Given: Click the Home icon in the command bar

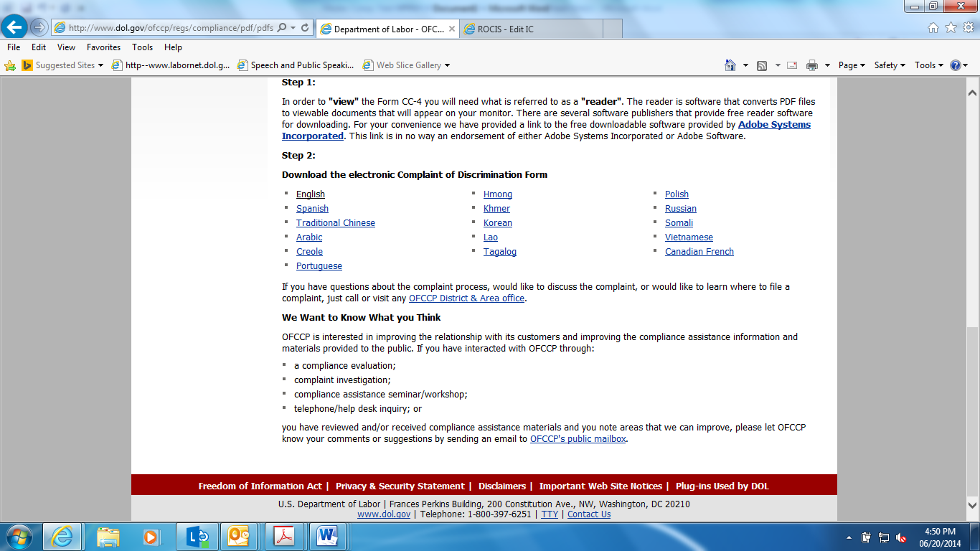Looking at the screenshot, I should click(x=730, y=65).
